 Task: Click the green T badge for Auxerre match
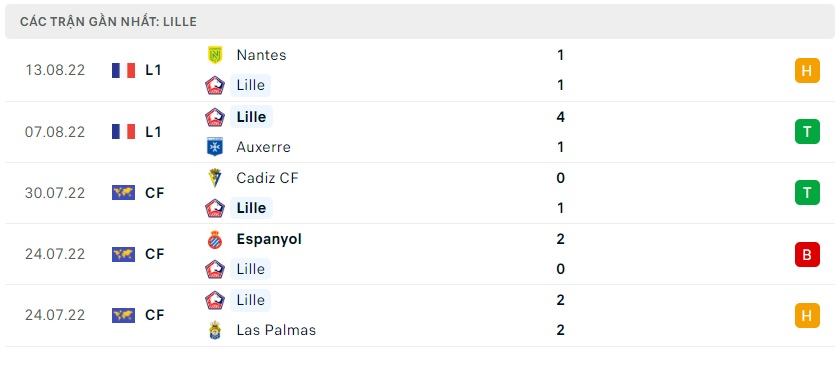click(x=807, y=132)
